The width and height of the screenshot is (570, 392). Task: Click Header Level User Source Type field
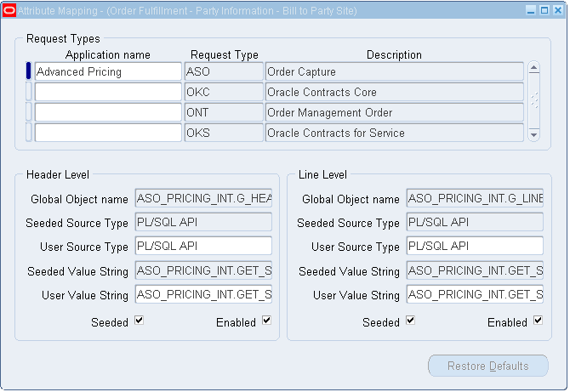point(203,246)
